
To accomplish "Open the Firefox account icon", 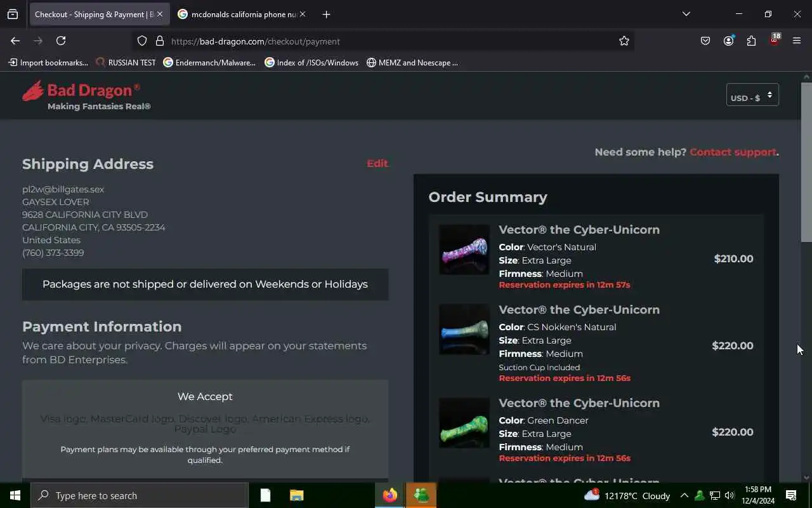I will pyautogui.click(x=728, y=41).
